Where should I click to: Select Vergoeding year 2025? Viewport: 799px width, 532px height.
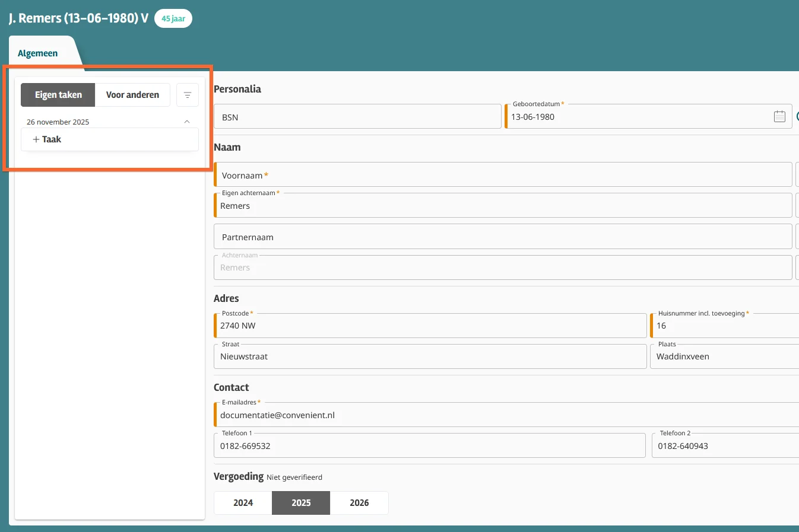click(301, 503)
